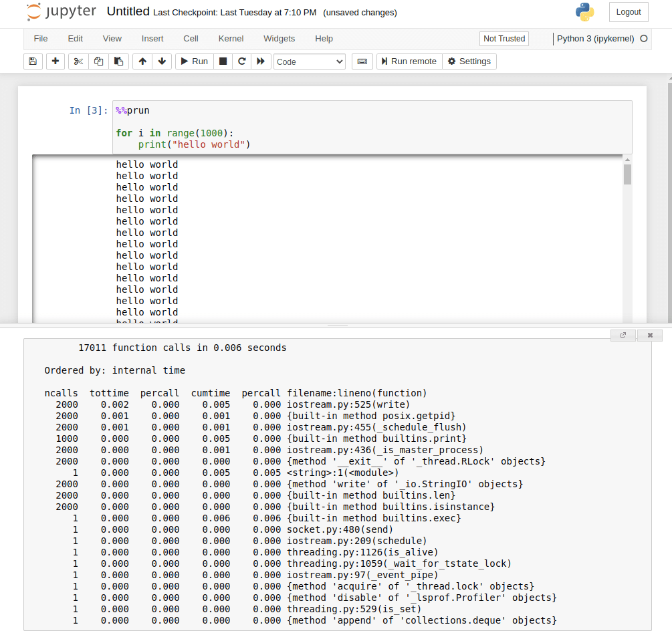Cut the selected cell using scissors icon
The image size is (672, 641).
(x=78, y=61)
